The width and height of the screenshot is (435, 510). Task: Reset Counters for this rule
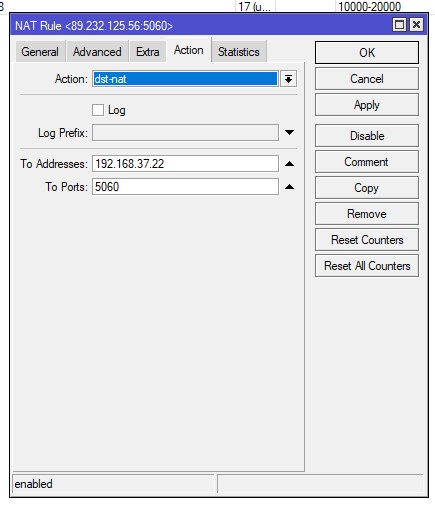tap(367, 240)
